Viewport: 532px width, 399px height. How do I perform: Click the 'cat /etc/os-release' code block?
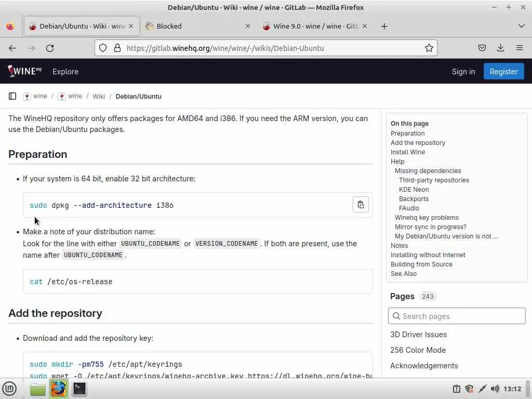coord(198,282)
